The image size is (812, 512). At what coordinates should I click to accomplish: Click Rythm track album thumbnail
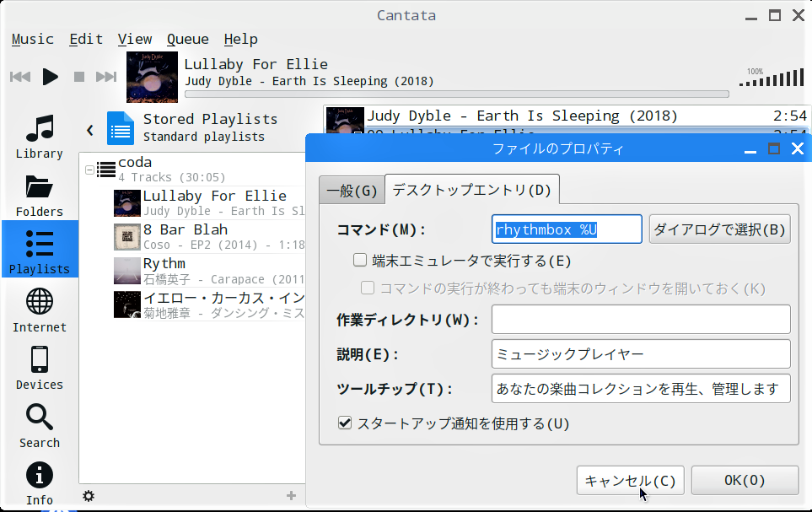coord(126,271)
